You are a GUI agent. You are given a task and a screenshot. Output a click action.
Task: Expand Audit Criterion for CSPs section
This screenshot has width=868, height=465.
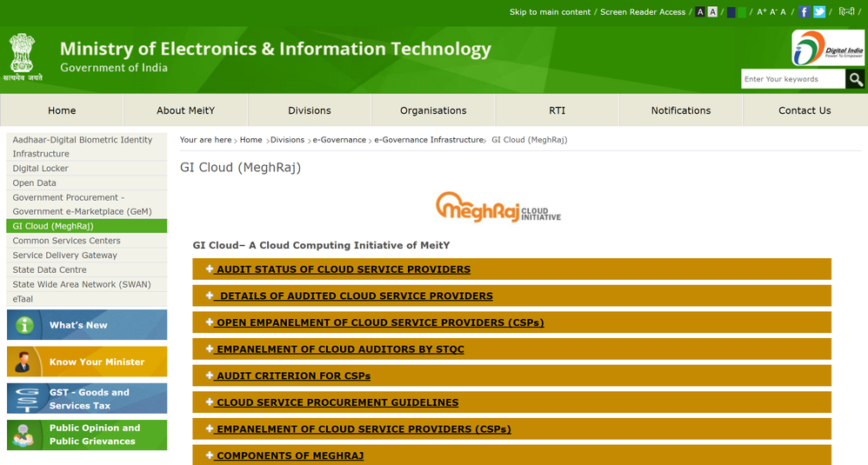click(511, 375)
